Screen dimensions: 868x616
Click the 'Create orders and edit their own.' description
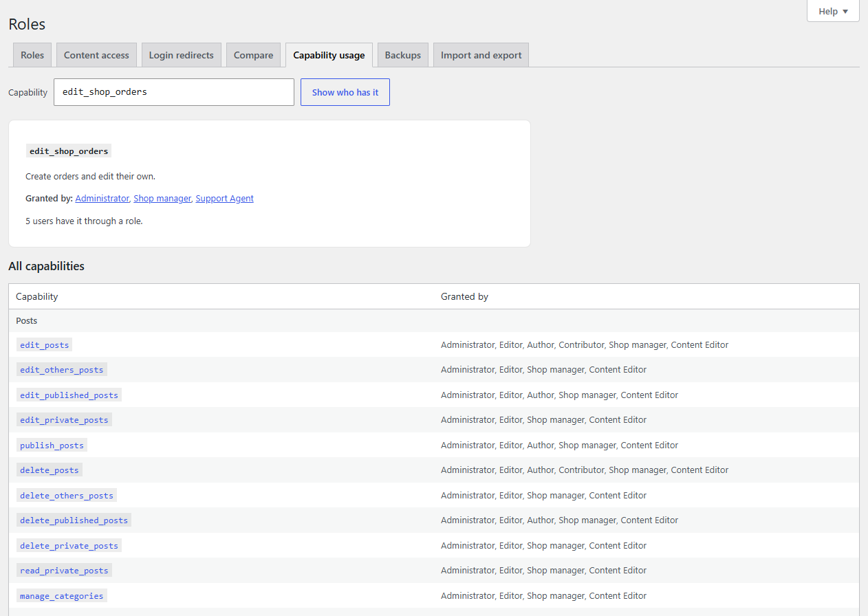[90, 176]
